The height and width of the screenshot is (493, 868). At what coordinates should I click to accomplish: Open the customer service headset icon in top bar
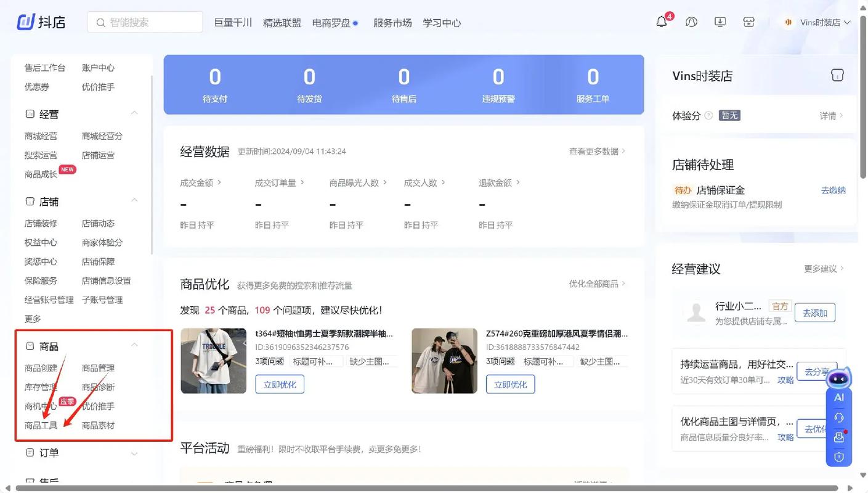[691, 21]
